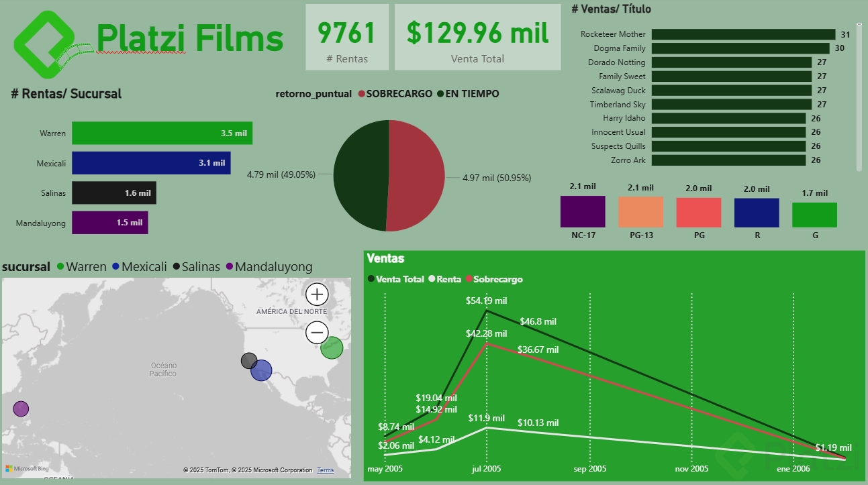Viewport: 868px width, 485px height.
Task: Select the Dogma Family bar
Action: 740,48
